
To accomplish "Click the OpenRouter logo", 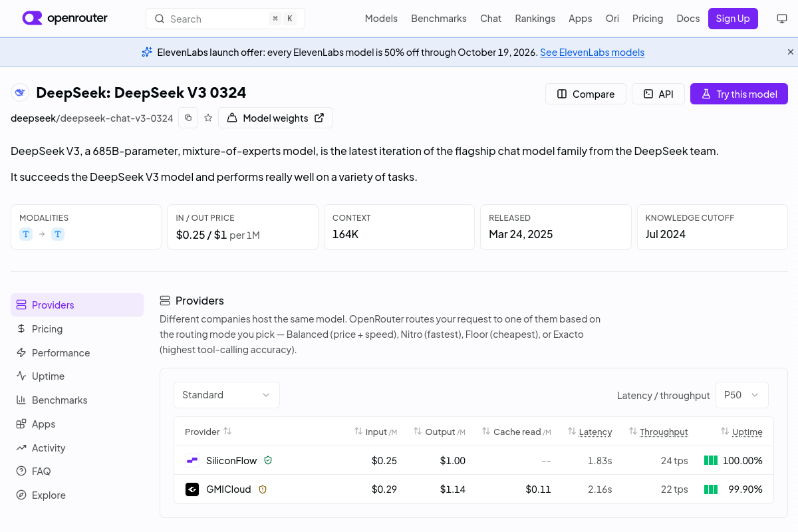I will (x=65, y=19).
